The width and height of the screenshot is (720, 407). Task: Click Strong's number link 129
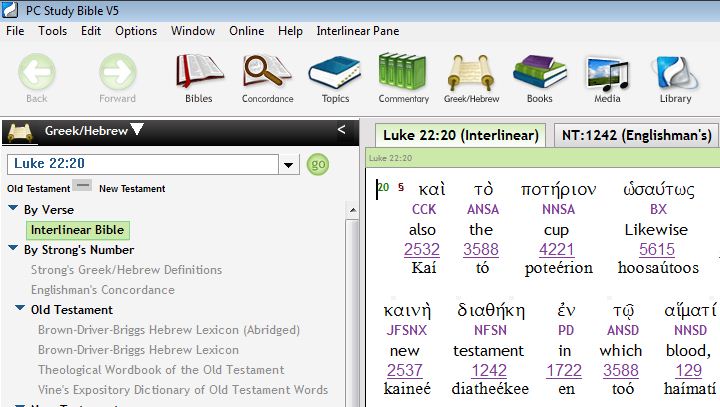pyautogui.click(x=689, y=370)
